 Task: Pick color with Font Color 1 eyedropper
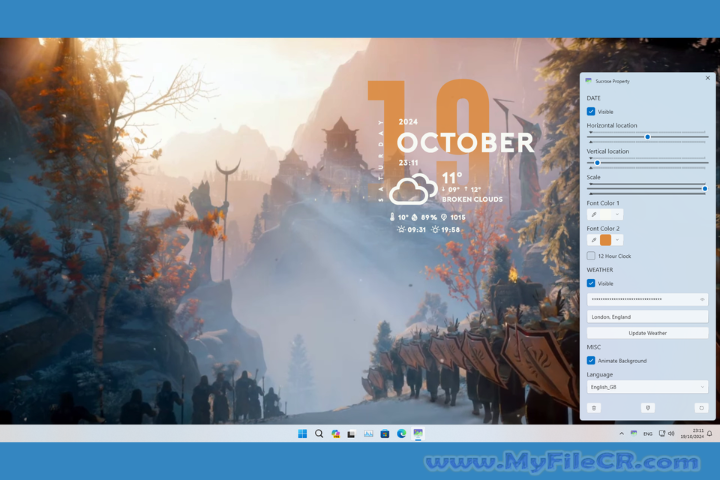coord(594,215)
